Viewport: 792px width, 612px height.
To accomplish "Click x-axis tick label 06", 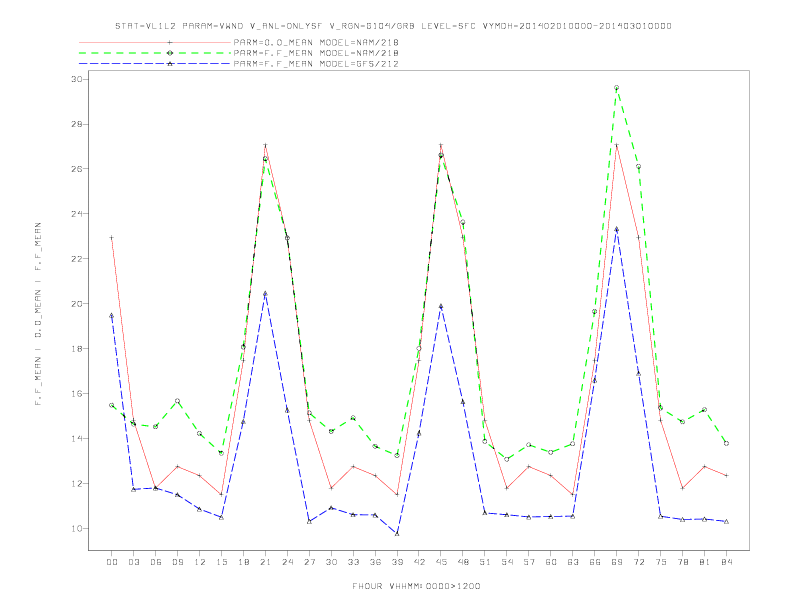I will [156, 562].
